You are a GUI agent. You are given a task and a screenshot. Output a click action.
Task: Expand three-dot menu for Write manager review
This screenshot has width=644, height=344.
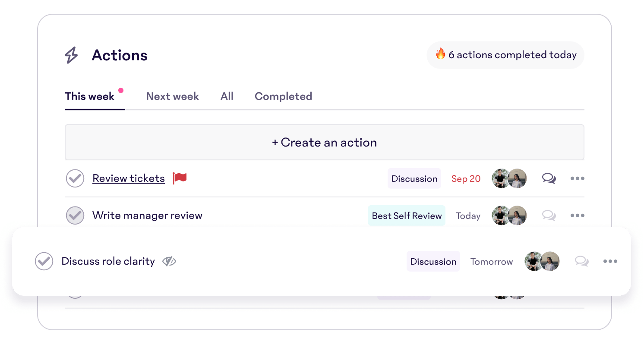click(577, 216)
